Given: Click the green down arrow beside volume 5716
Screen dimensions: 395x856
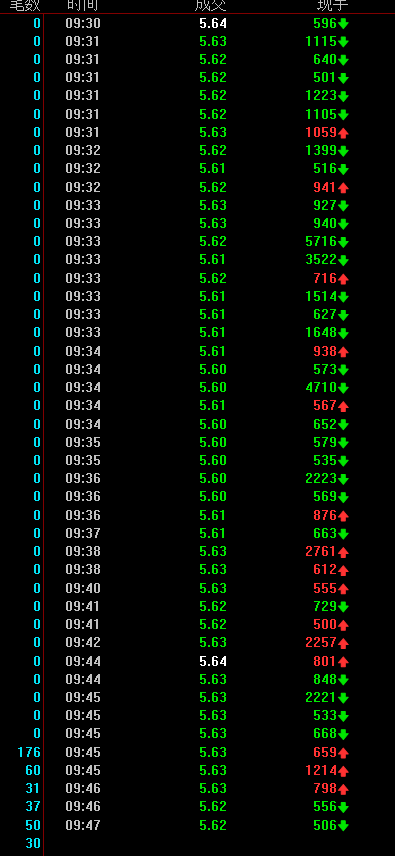Looking at the screenshot, I should click(x=343, y=242).
